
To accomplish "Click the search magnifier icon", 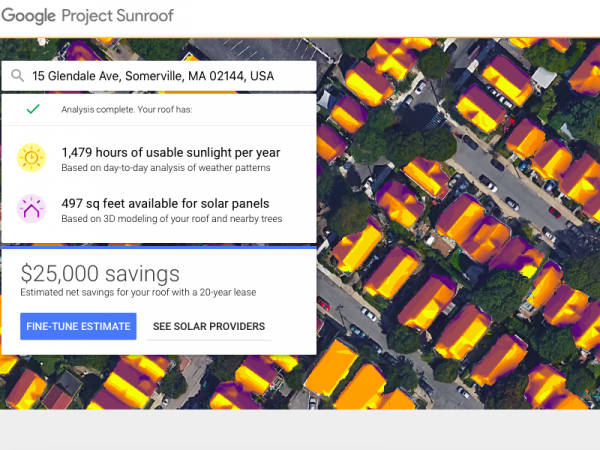I will (18, 75).
